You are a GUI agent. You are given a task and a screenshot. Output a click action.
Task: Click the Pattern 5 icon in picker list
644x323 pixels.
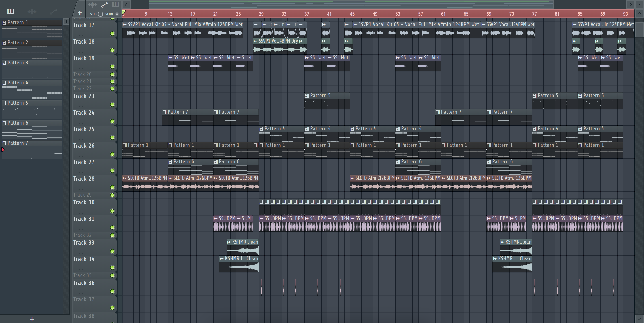4,103
